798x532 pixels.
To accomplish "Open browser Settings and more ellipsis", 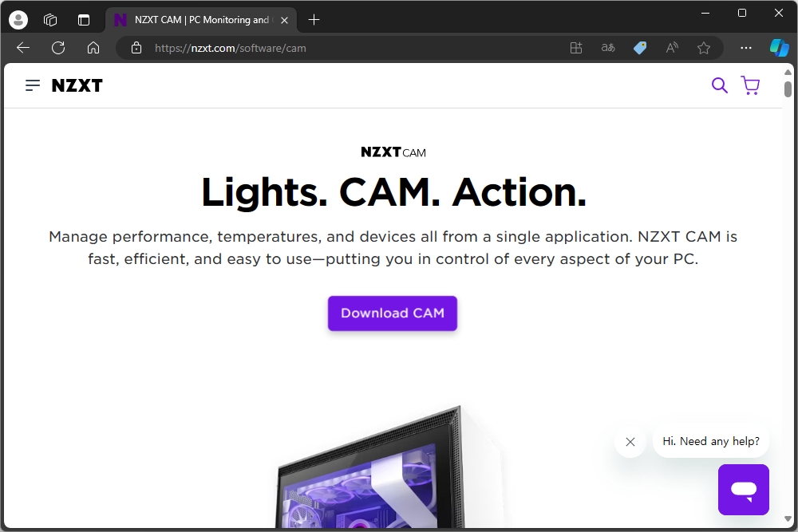I will [745, 48].
